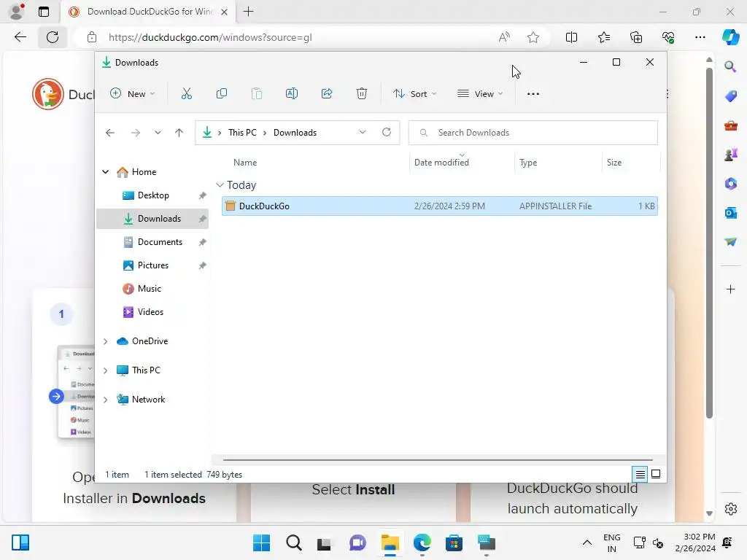Go forward using Explorer's forward arrow
The height and width of the screenshot is (560, 747).
[136, 133]
